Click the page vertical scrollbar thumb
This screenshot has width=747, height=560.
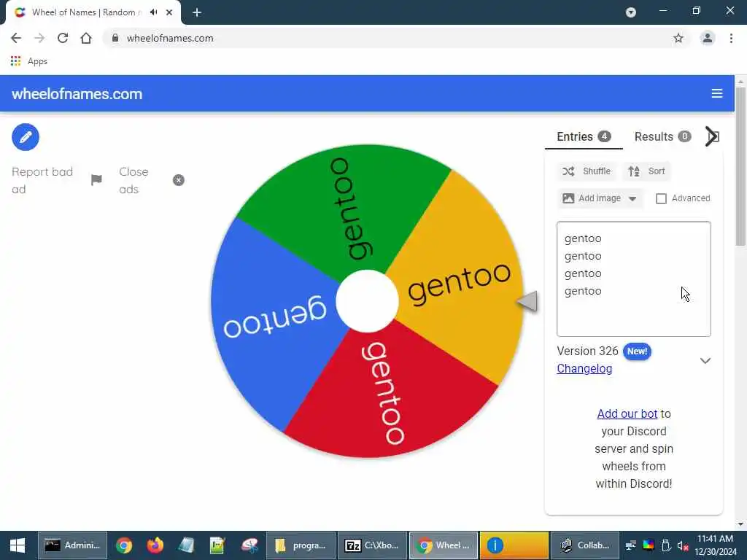pyautogui.click(x=740, y=167)
